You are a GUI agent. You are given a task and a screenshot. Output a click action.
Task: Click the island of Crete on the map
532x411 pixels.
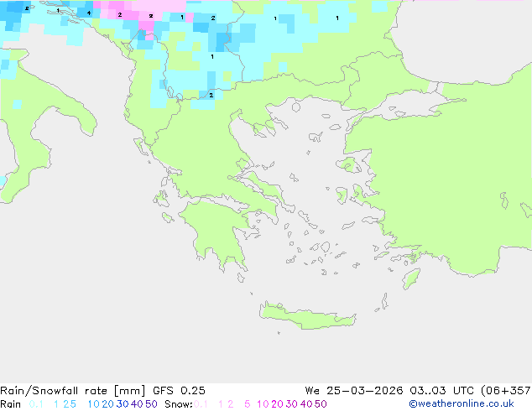(307, 316)
